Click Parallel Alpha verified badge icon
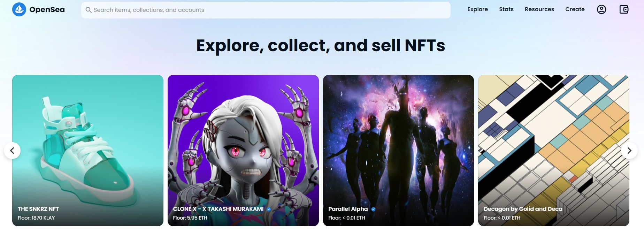 point(373,209)
